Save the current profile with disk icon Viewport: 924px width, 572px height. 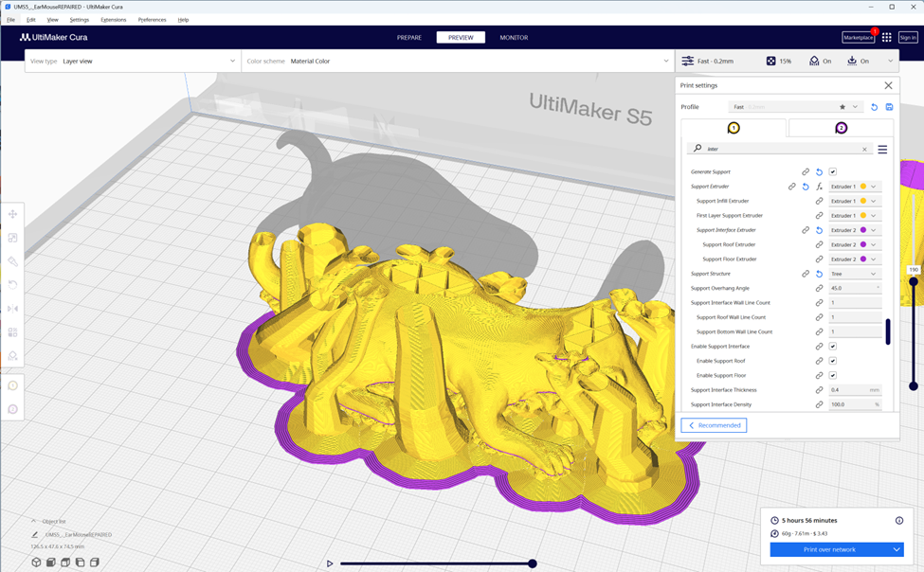click(x=889, y=107)
